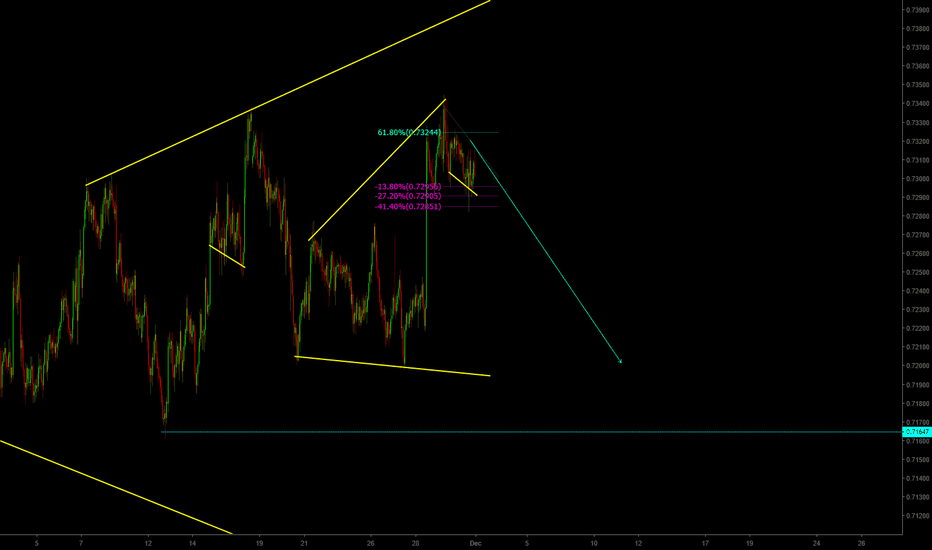Click the 0.72100 price axis label

[918, 347]
